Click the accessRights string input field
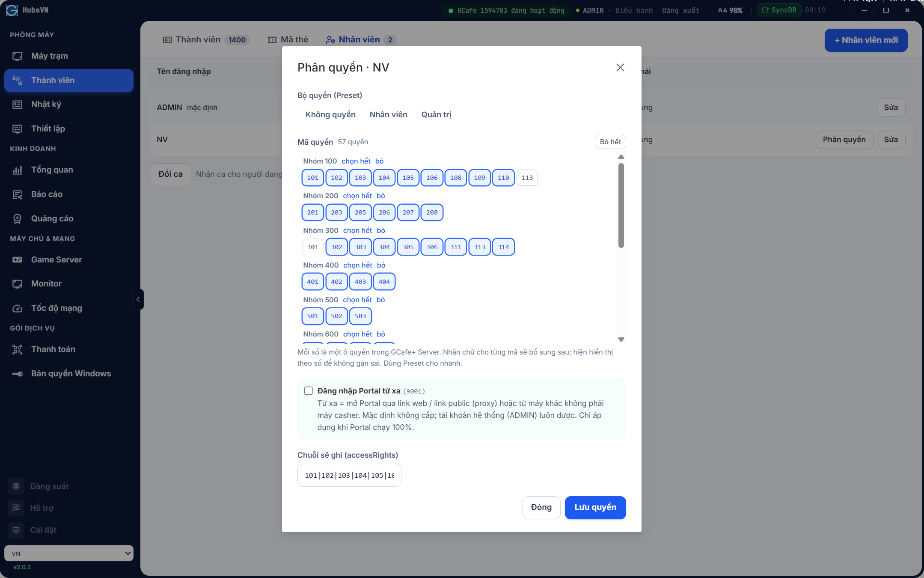Image resolution: width=924 pixels, height=578 pixels. click(349, 475)
